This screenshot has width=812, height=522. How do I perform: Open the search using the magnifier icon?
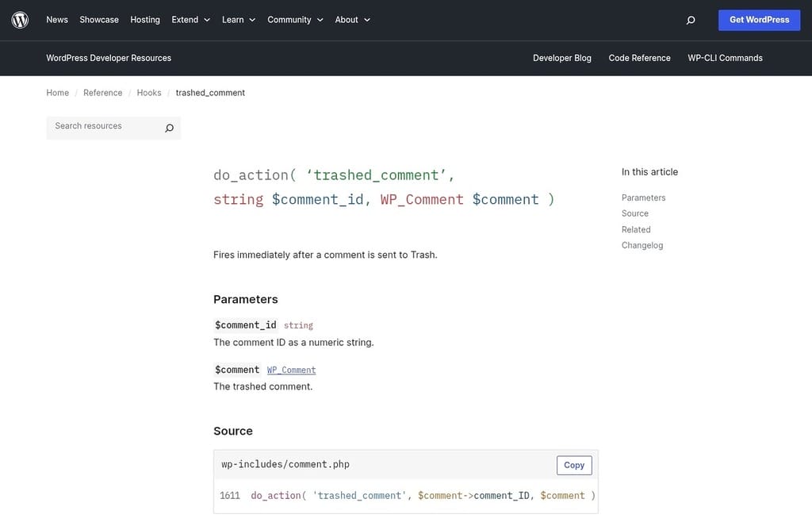[690, 19]
